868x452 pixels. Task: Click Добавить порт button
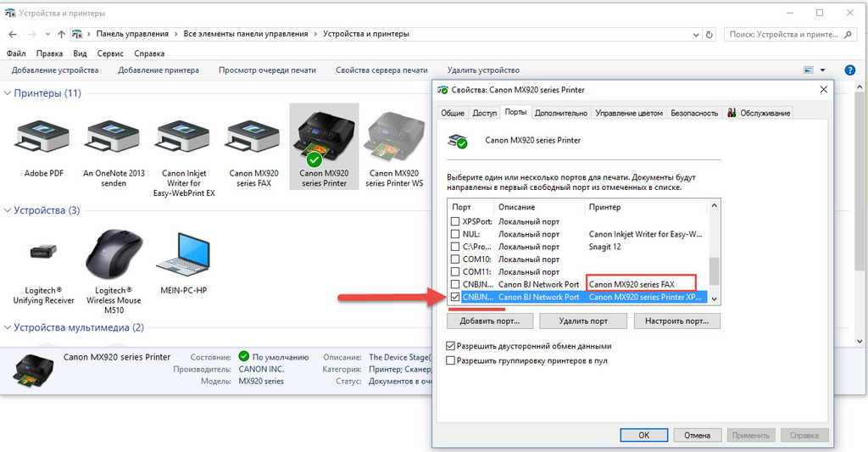point(490,321)
